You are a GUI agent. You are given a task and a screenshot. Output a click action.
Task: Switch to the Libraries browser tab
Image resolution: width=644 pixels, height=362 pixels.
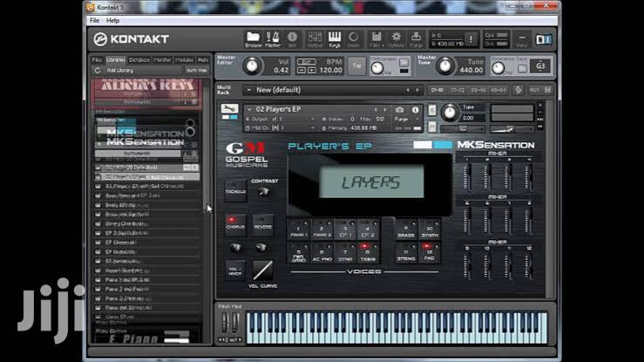click(116, 60)
